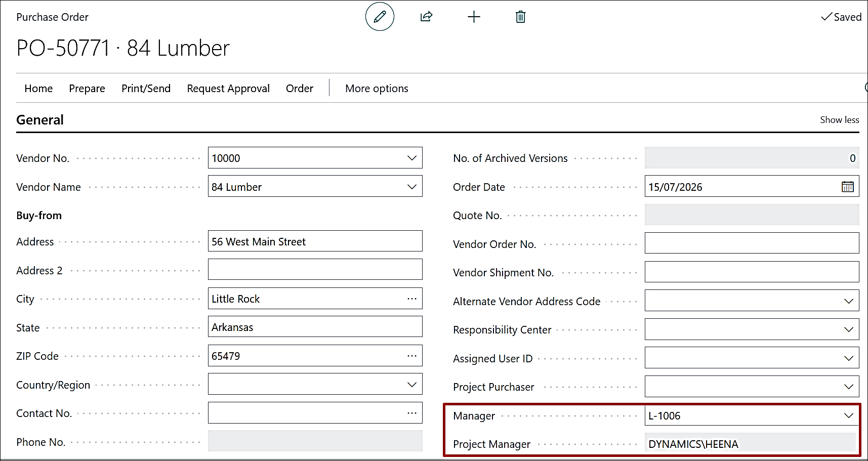Open the Order Date calendar picker
This screenshot has width=868, height=461.
pyautogui.click(x=848, y=187)
